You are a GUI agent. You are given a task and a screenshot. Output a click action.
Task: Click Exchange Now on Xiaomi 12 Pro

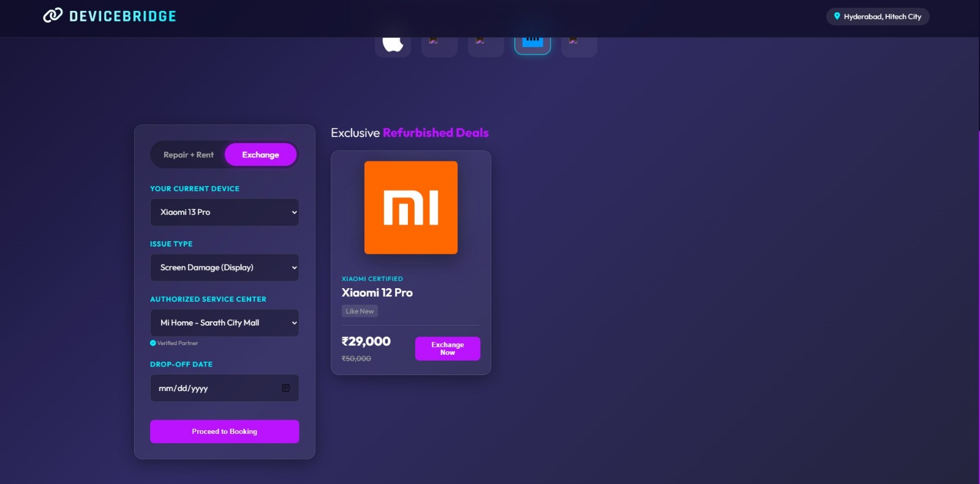[x=447, y=349]
